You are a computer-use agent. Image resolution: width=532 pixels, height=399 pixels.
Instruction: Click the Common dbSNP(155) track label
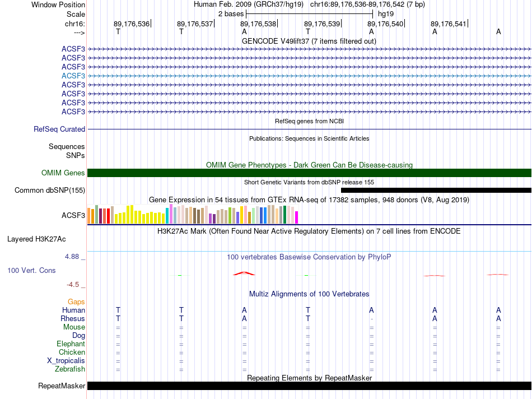click(x=50, y=190)
